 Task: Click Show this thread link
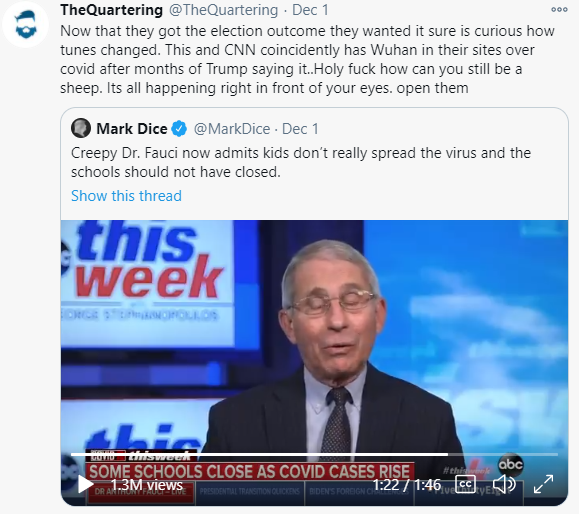click(126, 196)
